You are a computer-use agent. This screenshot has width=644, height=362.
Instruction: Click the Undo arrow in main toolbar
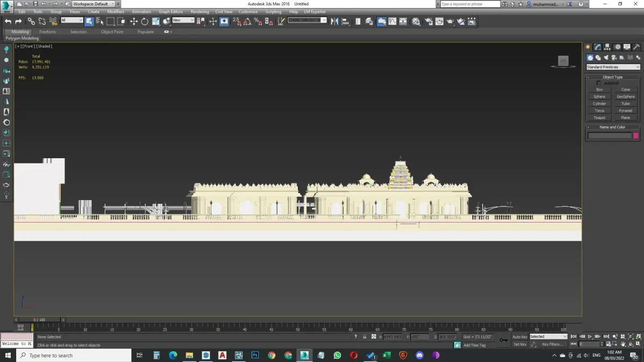pos(8,21)
